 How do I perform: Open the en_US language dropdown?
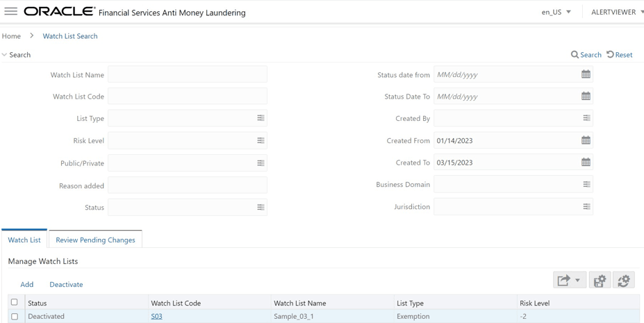(556, 12)
